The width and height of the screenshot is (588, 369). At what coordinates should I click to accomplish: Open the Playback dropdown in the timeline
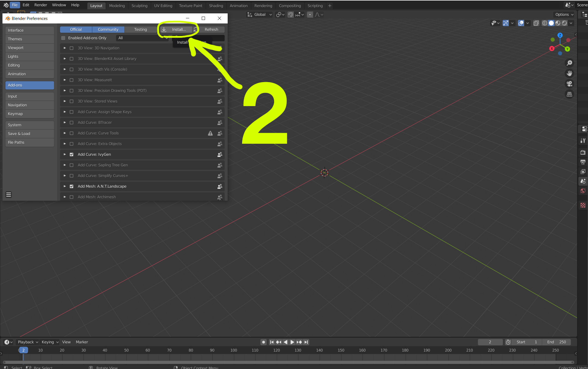[28, 342]
